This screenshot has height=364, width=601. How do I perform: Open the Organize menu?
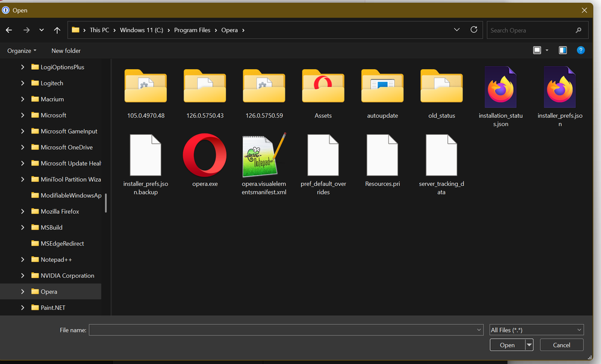click(x=22, y=51)
